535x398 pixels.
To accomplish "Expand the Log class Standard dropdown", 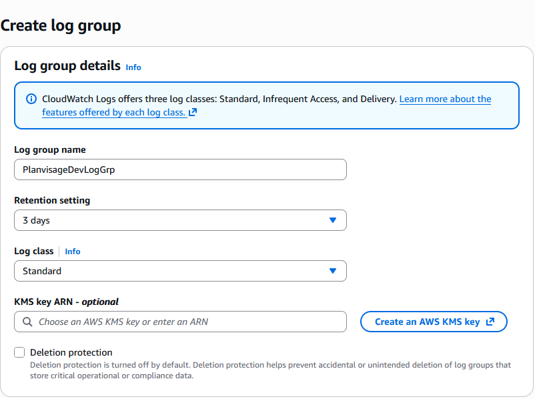I will [180, 271].
